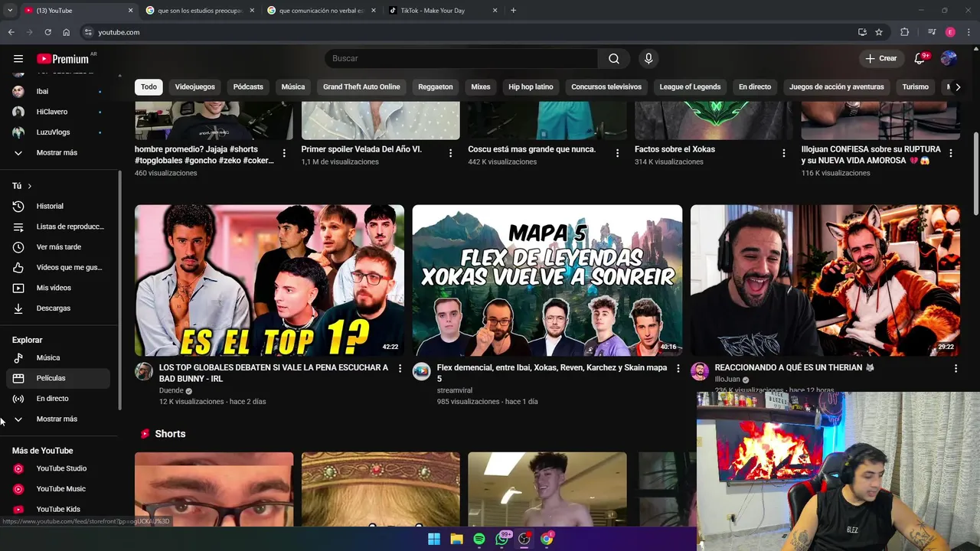Open Ibai channel subscription
The width and height of the screenshot is (980, 551).
tap(58, 91)
